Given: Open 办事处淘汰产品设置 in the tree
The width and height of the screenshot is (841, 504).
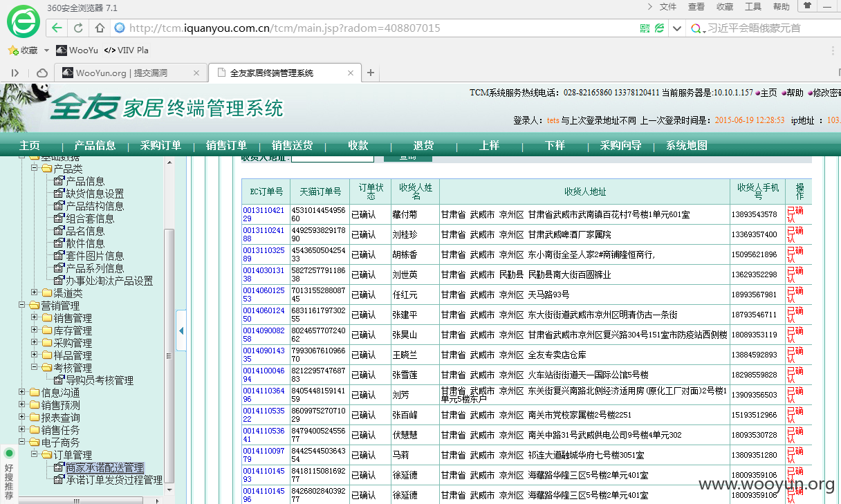Looking at the screenshot, I should pyautogui.click(x=109, y=281).
